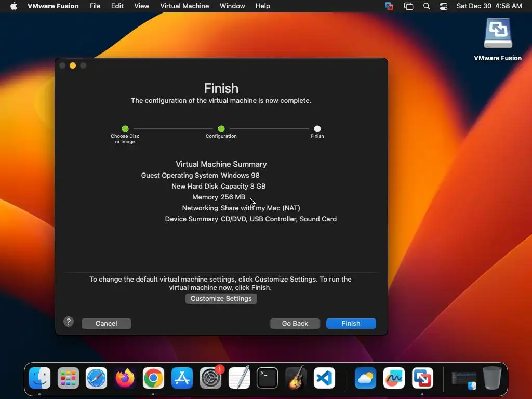Click the Go Back button

pos(295,323)
